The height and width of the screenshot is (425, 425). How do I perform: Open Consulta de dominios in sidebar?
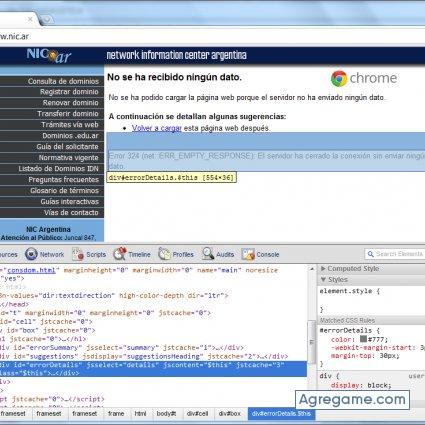pos(63,81)
